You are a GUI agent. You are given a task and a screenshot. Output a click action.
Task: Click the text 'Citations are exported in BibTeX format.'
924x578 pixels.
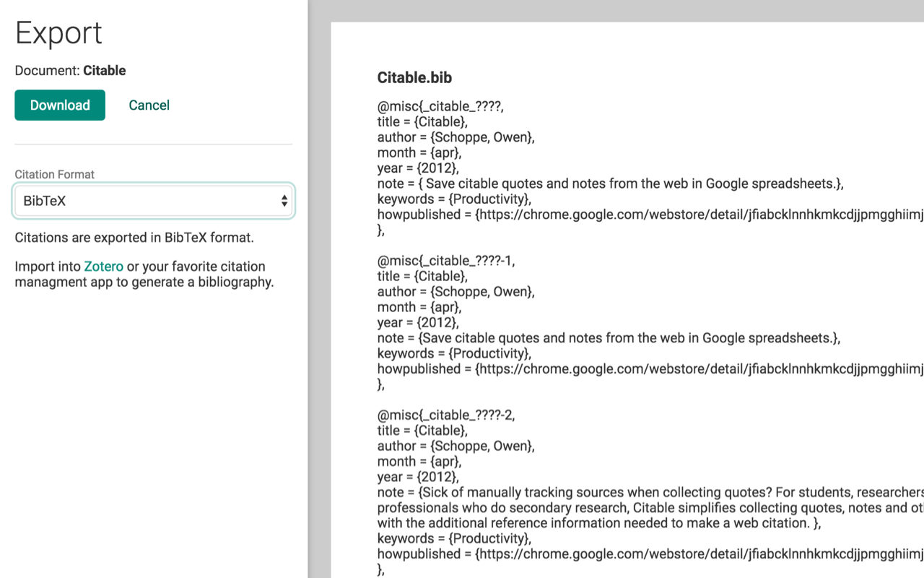pyautogui.click(x=134, y=237)
